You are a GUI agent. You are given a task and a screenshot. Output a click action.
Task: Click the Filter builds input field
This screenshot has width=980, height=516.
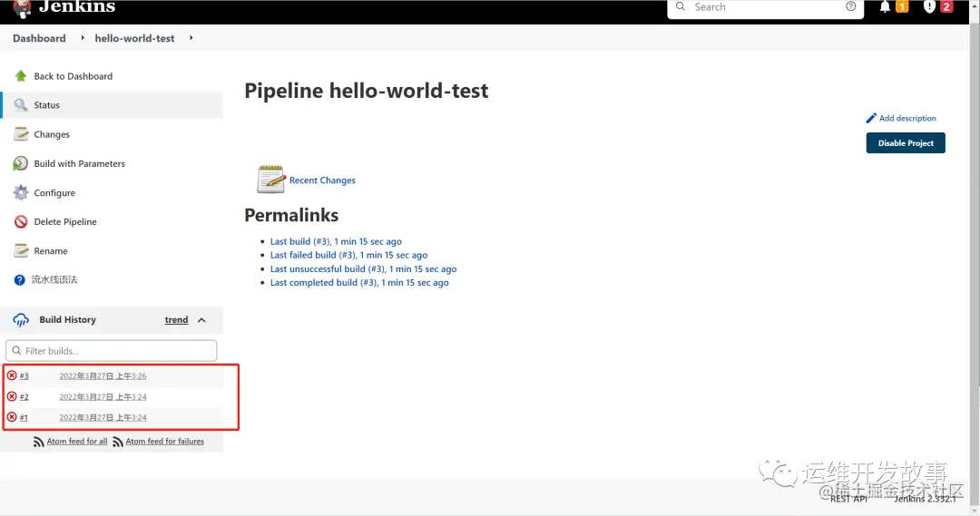click(112, 350)
